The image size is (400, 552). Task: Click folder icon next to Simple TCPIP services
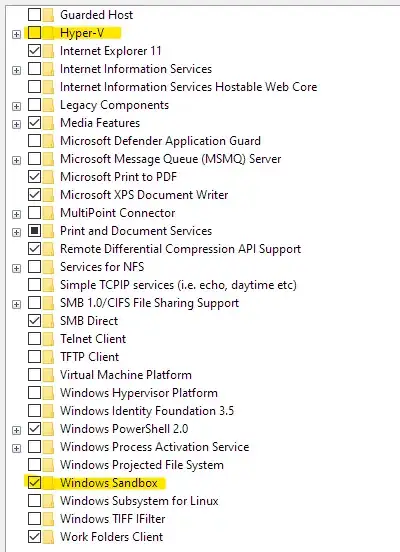click(x=48, y=285)
